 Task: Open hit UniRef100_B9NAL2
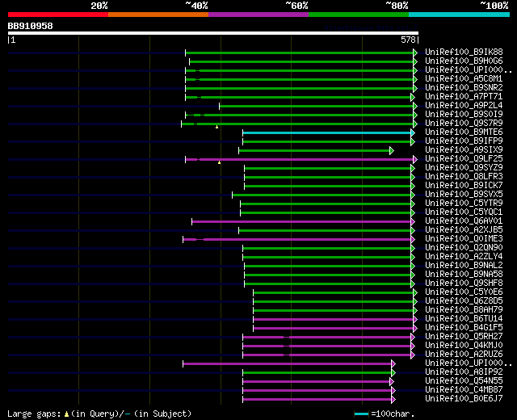coord(464,266)
